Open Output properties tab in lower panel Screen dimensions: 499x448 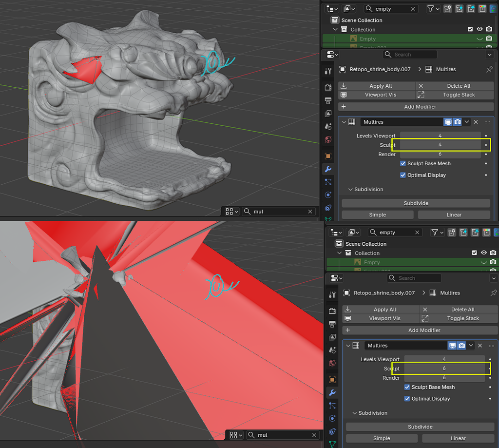coord(332,324)
